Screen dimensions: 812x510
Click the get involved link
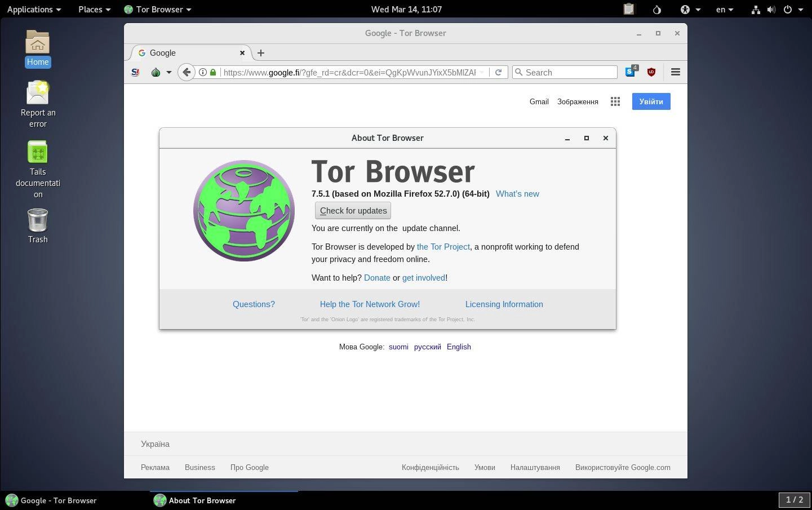(424, 278)
